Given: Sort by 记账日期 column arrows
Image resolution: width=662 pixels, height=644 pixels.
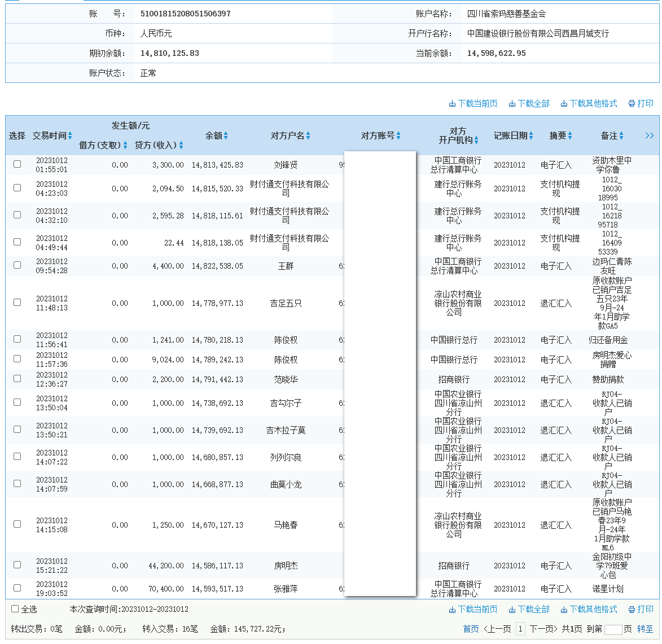Looking at the screenshot, I should pyautogui.click(x=531, y=135).
